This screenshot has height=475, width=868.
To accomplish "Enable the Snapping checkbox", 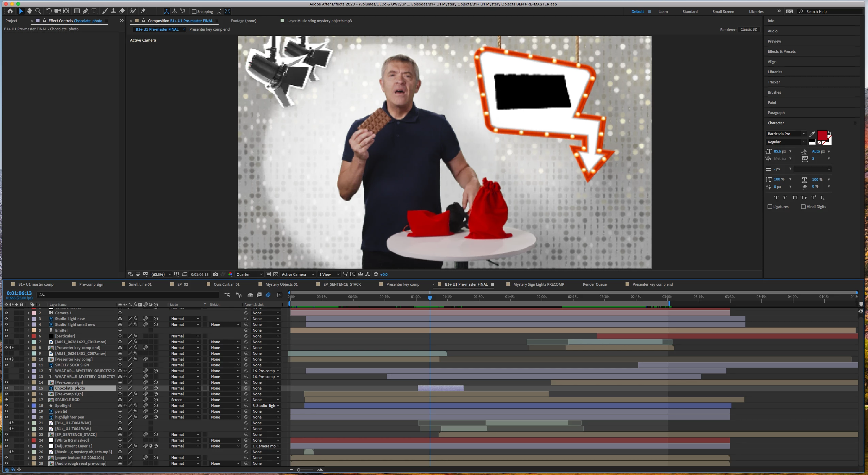I will click(194, 12).
